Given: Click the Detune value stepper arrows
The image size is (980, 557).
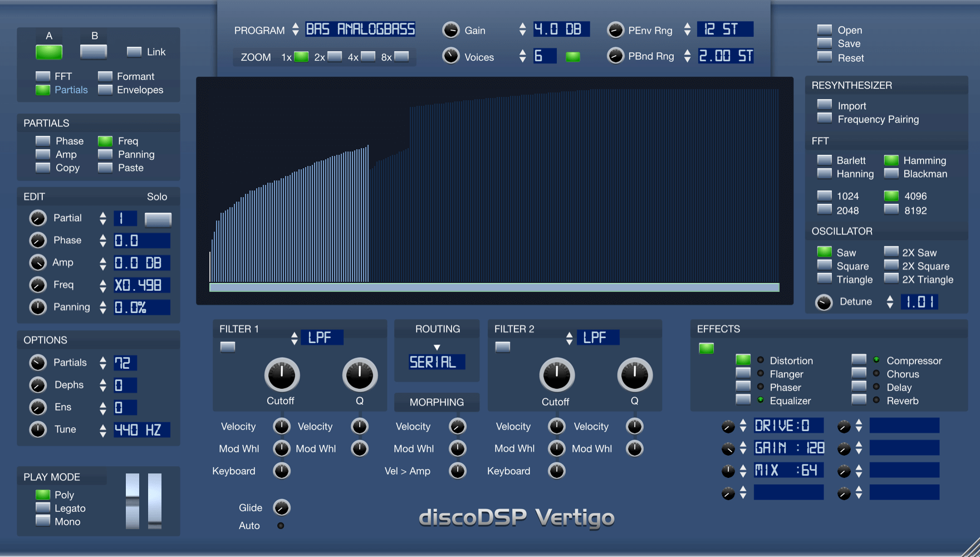Looking at the screenshot, I should pos(890,302).
